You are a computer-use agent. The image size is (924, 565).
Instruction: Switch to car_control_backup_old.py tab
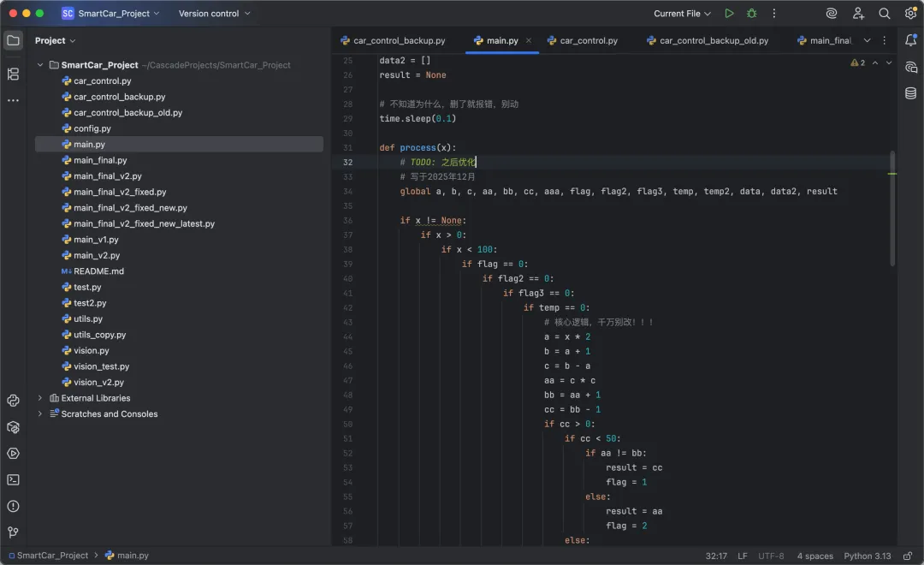[x=713, y=40]
